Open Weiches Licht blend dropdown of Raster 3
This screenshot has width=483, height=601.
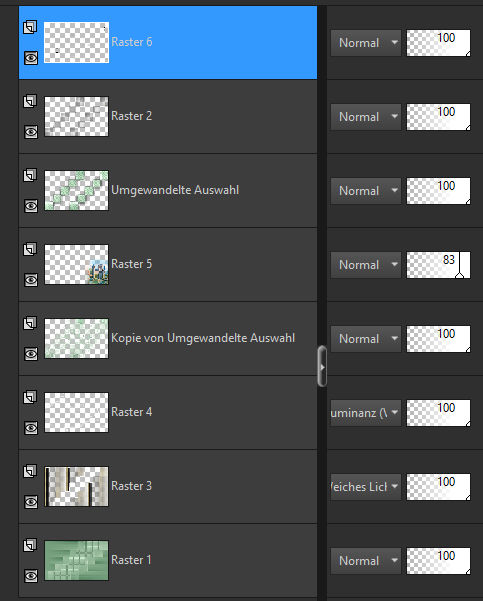coord(366,487)
